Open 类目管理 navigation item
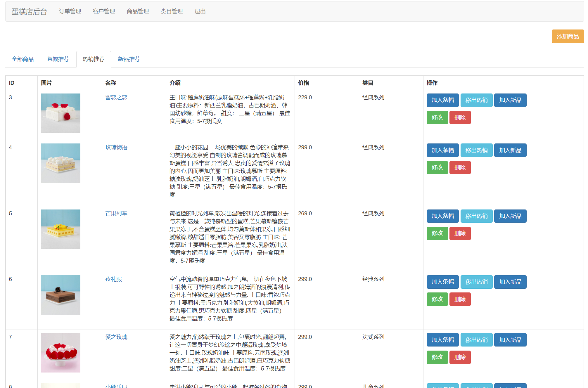The image size is (588, 388). pos(172,11)
